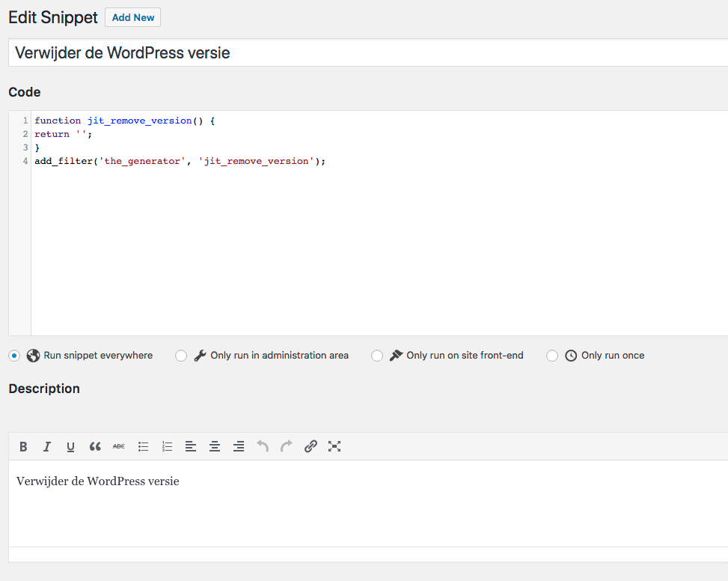Image resolution: width=728 pixels, height=581 pixels.
Task: Click the description text 'Verwijder de WordPress versie'
Action: point(97,481)
